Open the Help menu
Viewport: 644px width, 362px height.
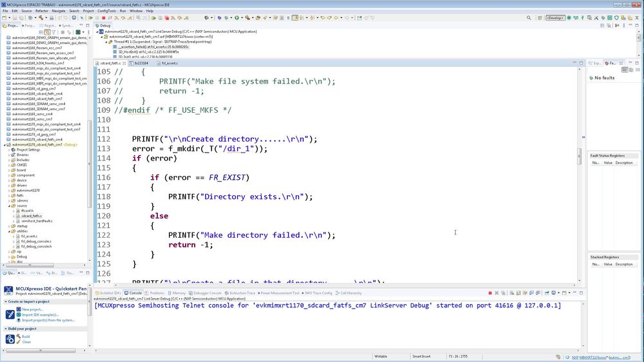pos(150,11)
